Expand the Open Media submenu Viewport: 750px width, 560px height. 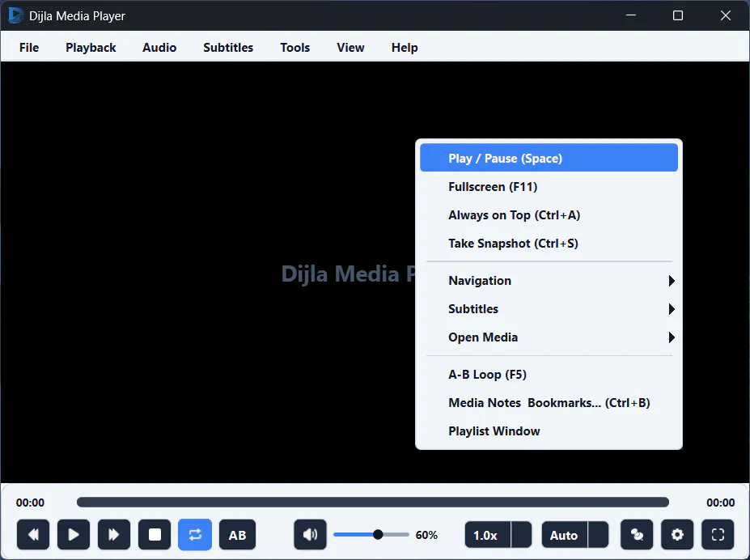(x=549, y=337)
